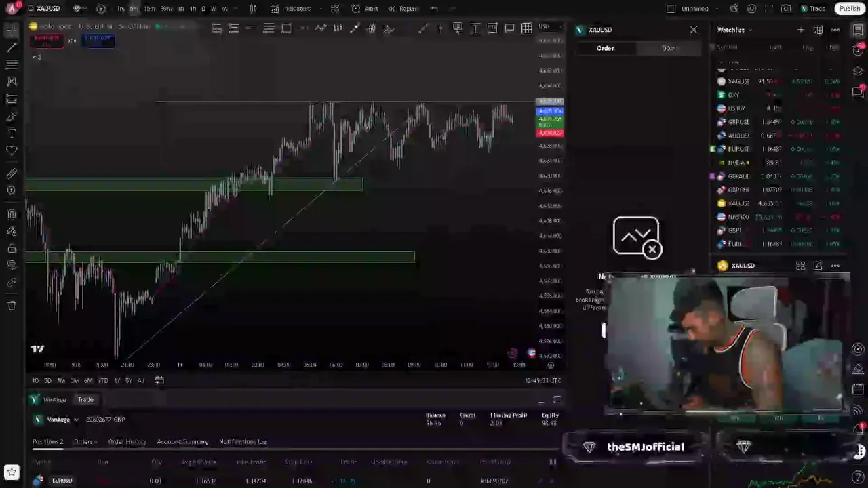Click the undo arrow in top toolbar

tap(434, 9)
